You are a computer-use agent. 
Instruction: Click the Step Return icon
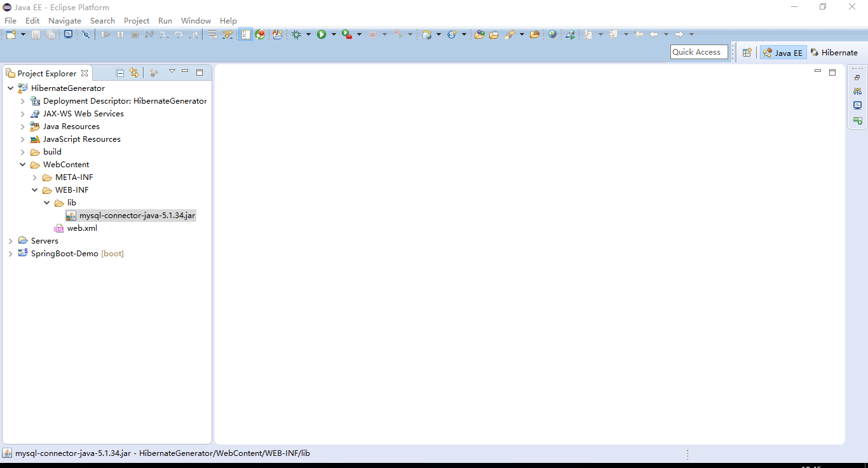tap(194, 34)
